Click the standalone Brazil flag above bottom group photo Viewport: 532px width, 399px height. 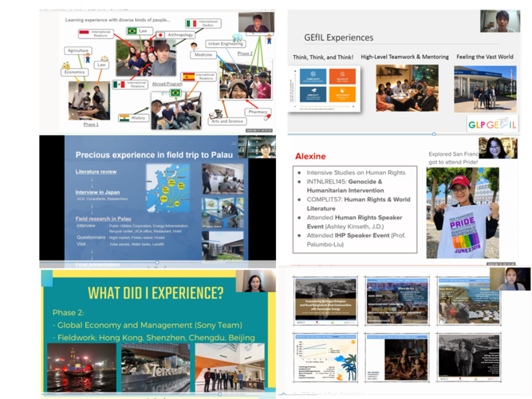coord(175,93)
